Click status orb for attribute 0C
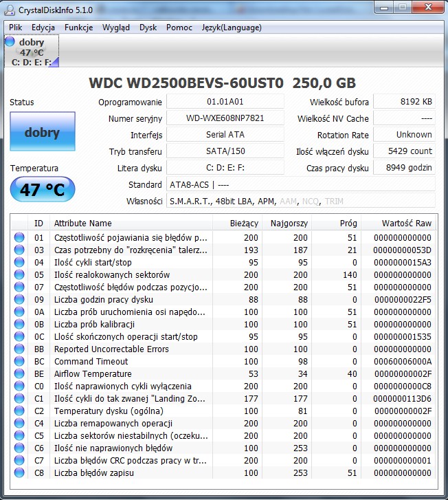This screenshot has width=448, height=500. pyautogui.click(x=19, y=336)
